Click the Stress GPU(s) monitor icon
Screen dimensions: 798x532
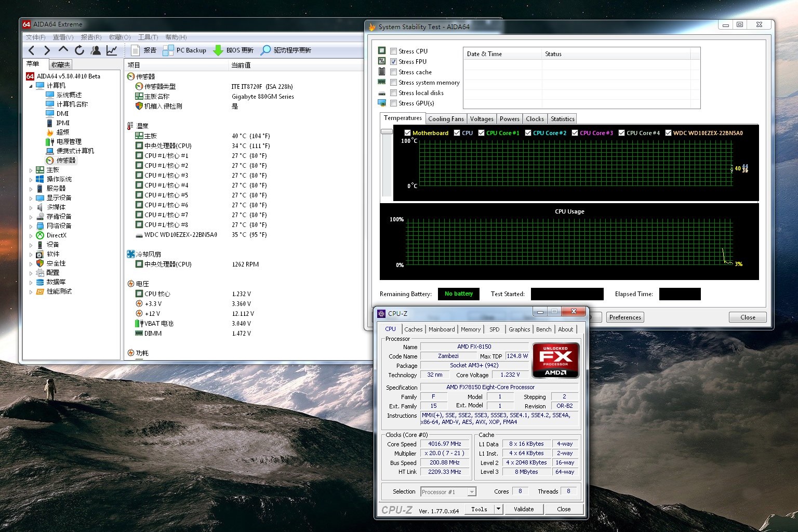pyautogui.click(x=382, y=103)
